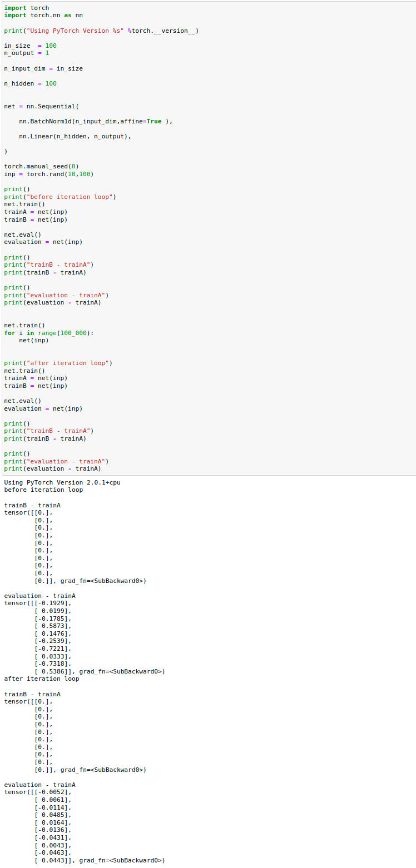Click the nn.Linear layer definition line

coord(75,136)
